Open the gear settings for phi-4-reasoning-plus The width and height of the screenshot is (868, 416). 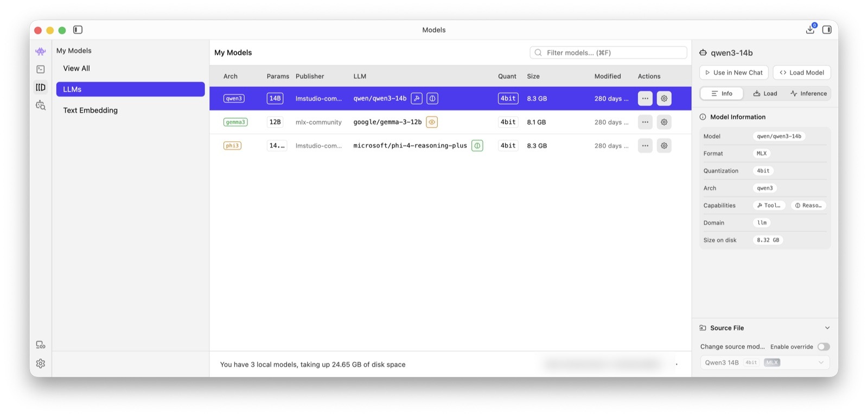coord(664,145)
